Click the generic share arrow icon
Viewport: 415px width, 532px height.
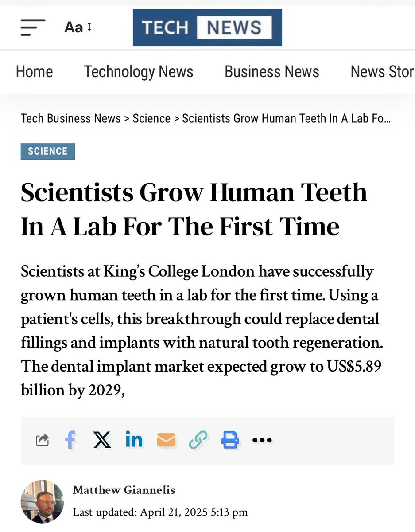point(43,440)
